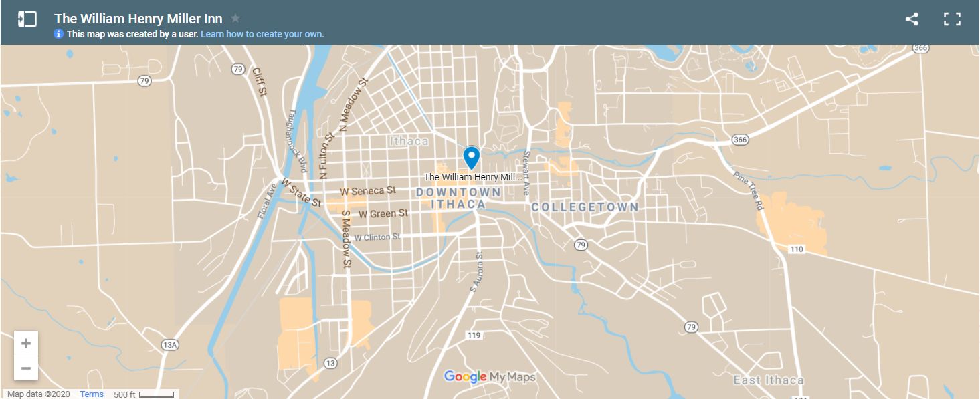
Task: Share this map via share icon
Action: pyautogui.click(x=912, y=19)
